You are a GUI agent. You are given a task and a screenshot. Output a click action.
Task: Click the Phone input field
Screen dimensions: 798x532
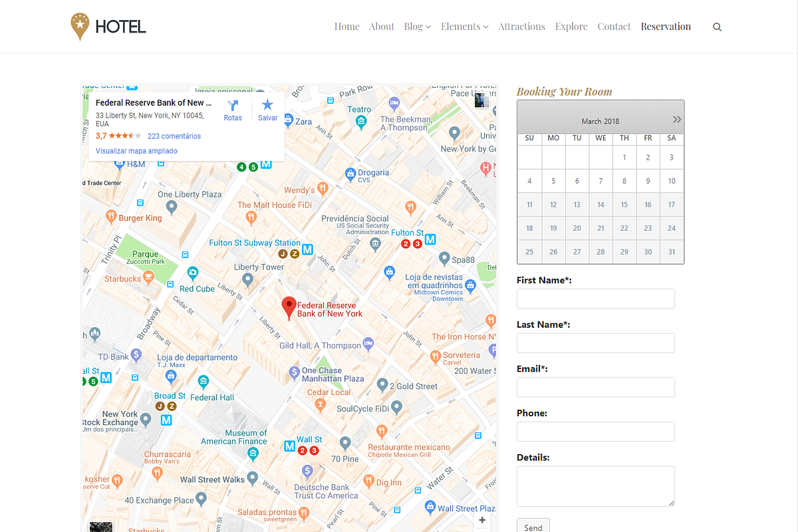click(596, 432)
